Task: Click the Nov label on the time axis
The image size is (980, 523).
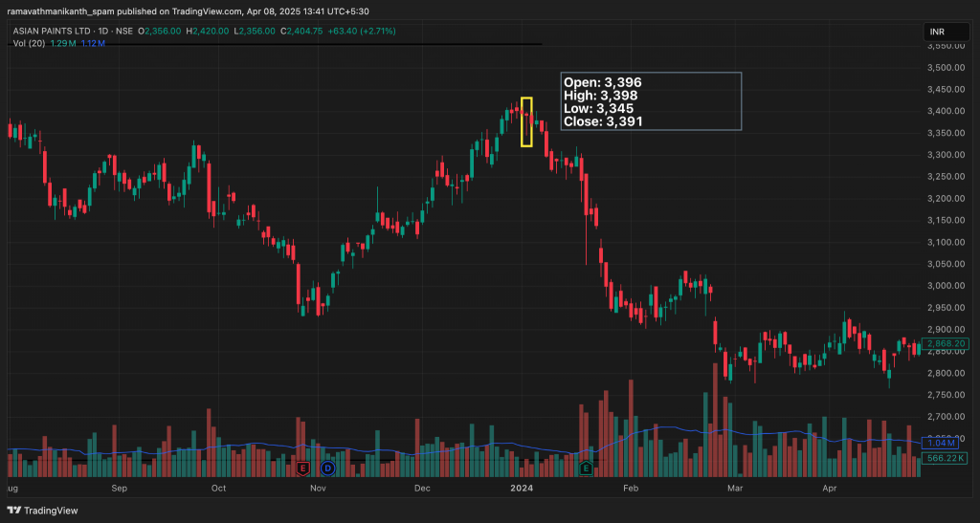Action: [318, 488]
